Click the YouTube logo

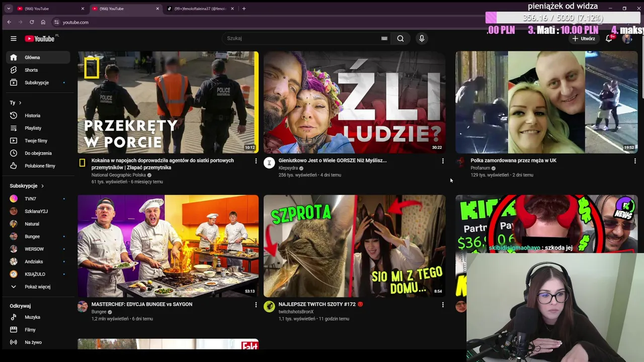[40, 39]
